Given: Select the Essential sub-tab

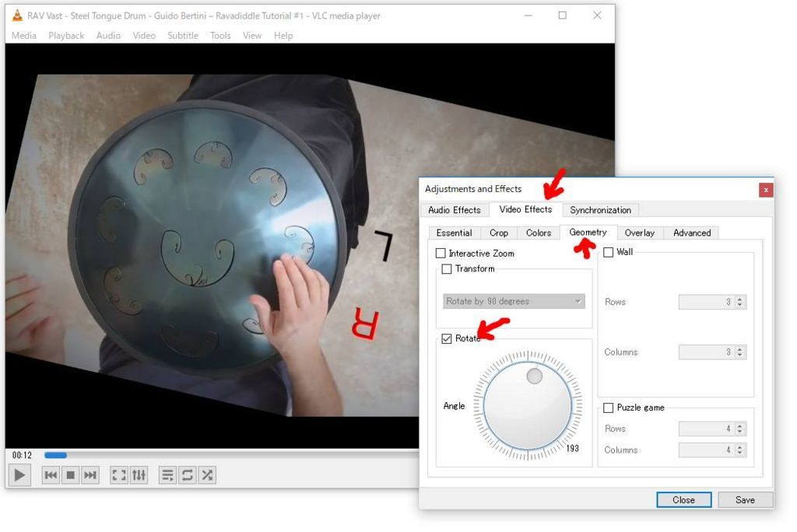Looking at the screenshot, I should tap(454, 233).
